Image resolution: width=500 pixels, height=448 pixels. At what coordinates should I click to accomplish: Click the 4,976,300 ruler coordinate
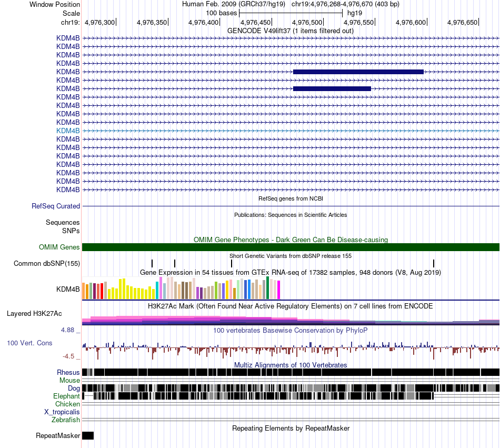(99, 22)
